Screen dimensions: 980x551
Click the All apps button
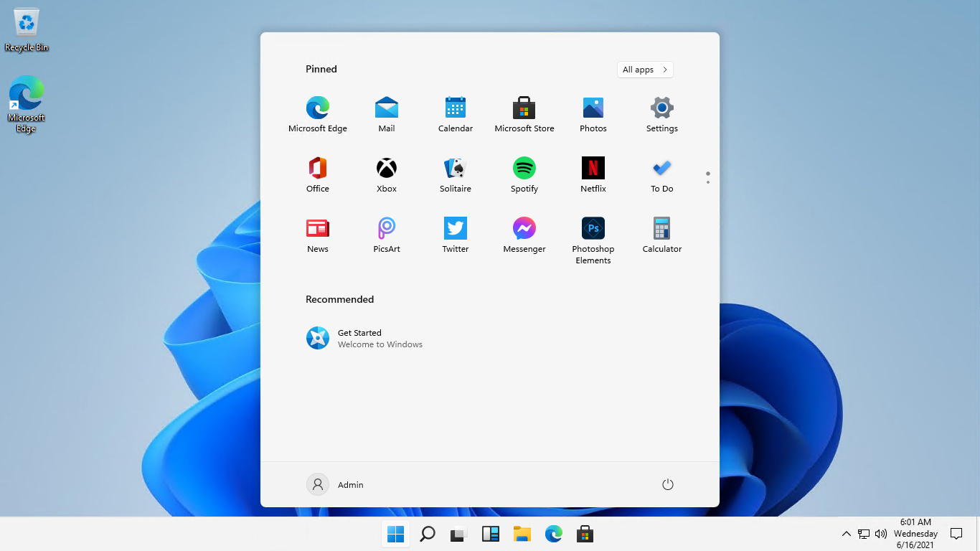click(x=645, y=70)
